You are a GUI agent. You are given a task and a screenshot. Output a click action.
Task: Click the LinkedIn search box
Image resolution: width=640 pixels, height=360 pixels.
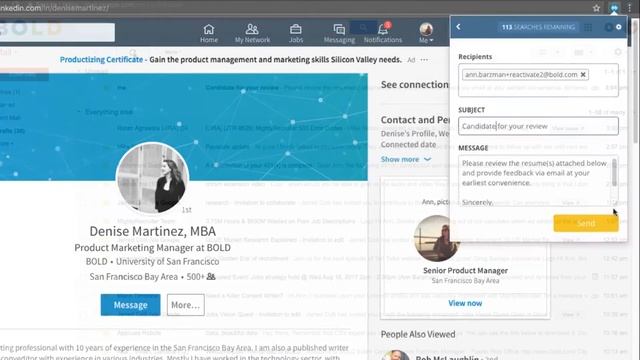tap(57, 32)
